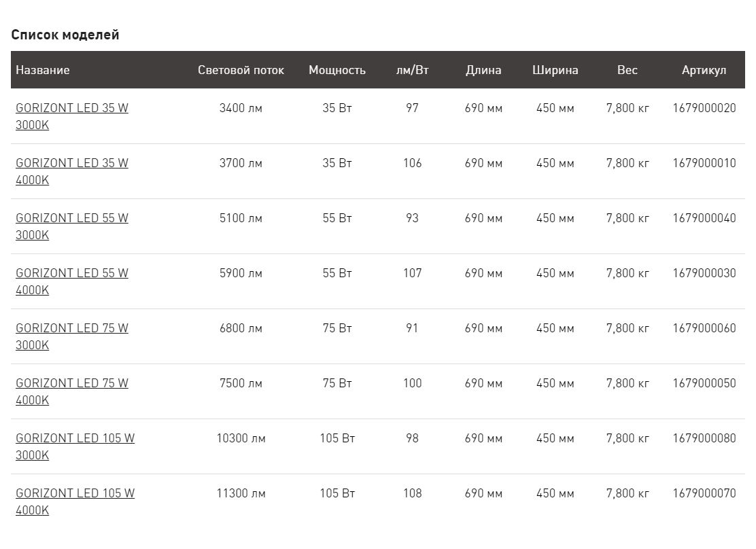
Task: Select article number 1679000070
Action: 704,492
